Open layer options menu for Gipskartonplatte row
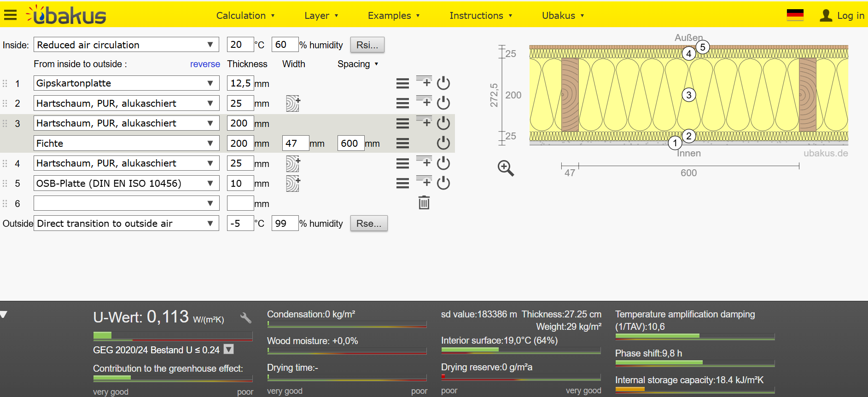Screen dimensions: 868x397 click(x=402, y=83)
